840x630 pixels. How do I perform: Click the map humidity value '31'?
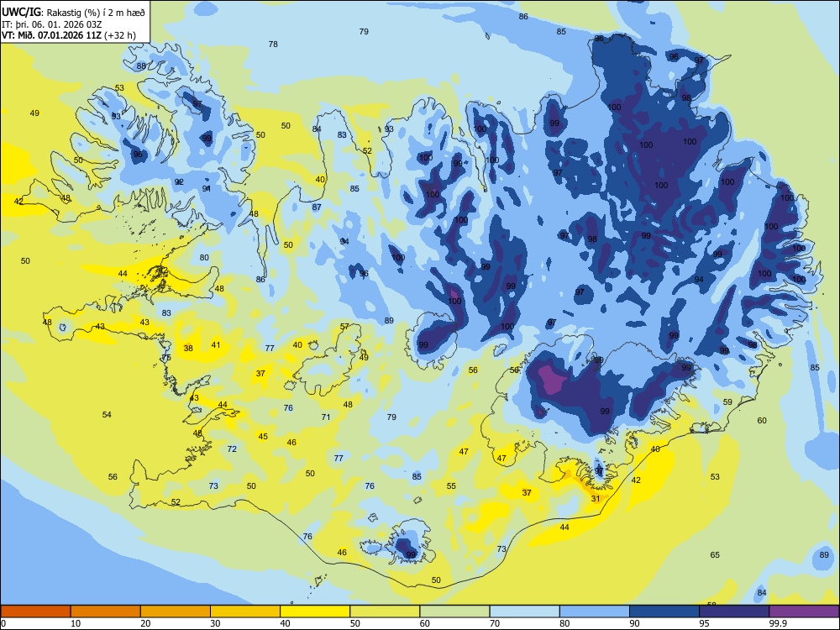[596, 498]
